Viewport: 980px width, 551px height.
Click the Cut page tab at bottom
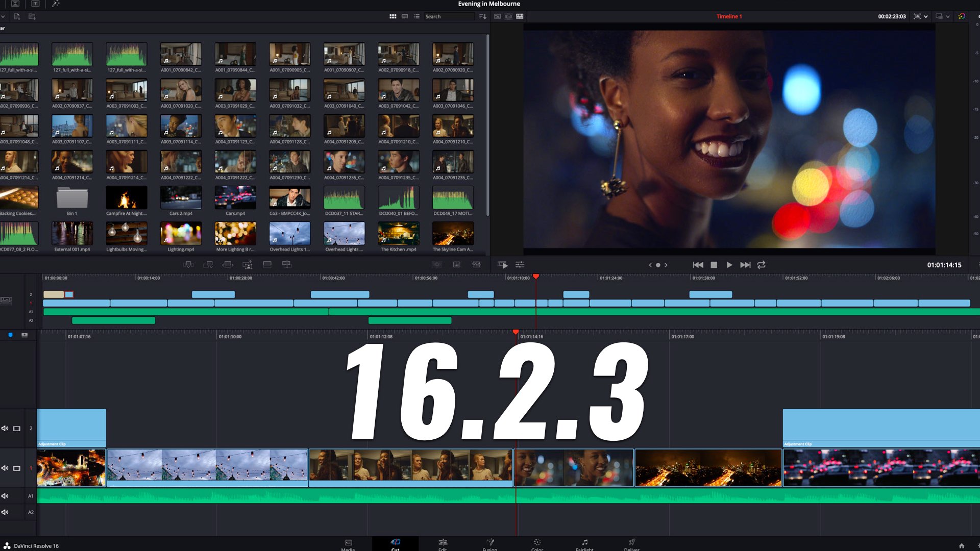pyautogui.click(x=395, y=543)
